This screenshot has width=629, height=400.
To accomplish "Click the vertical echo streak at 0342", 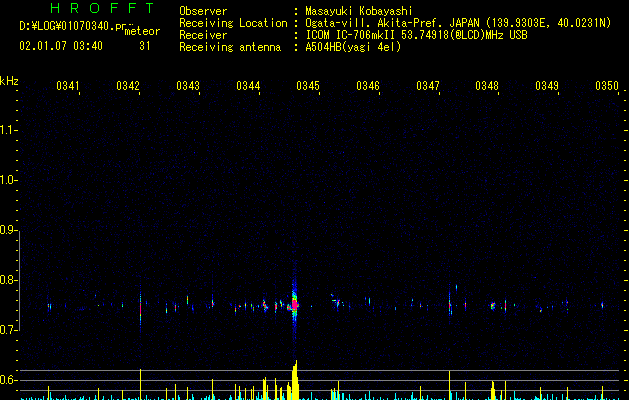I will pos(140,309).
